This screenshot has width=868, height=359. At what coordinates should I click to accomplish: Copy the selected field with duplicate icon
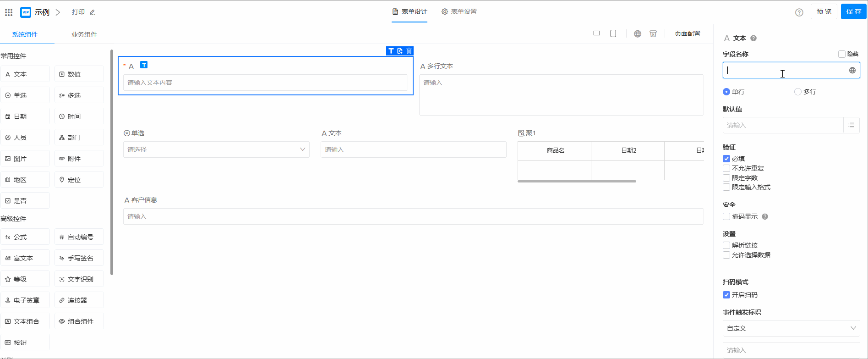[400, 51]
